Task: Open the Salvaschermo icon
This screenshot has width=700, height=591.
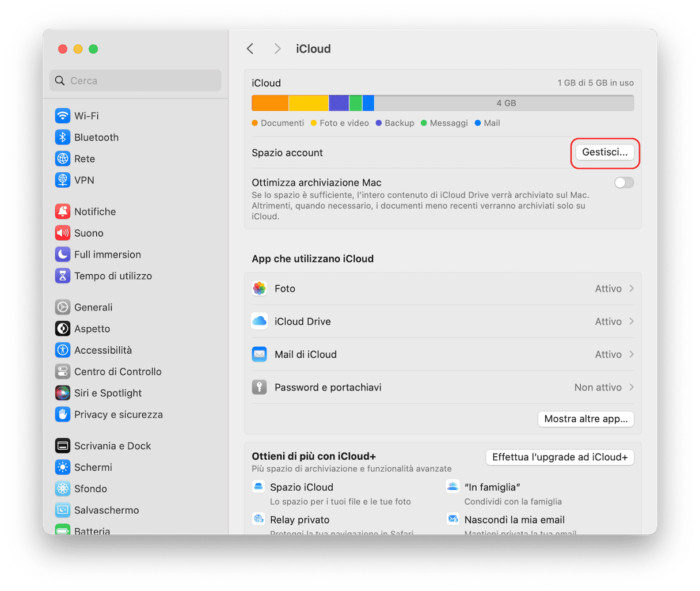Action: tap(62, 510)
